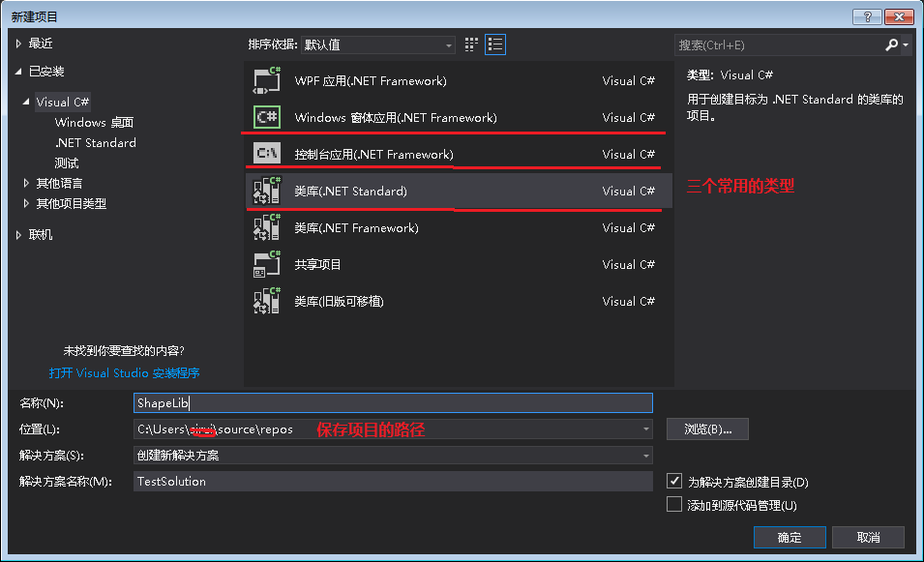
Task: Select the 测试 category
Action: click(x=67, y=163)
